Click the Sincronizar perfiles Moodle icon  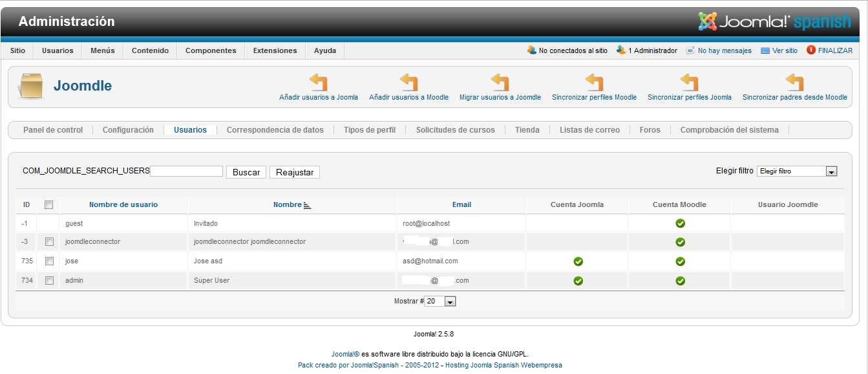click(594, 82)
